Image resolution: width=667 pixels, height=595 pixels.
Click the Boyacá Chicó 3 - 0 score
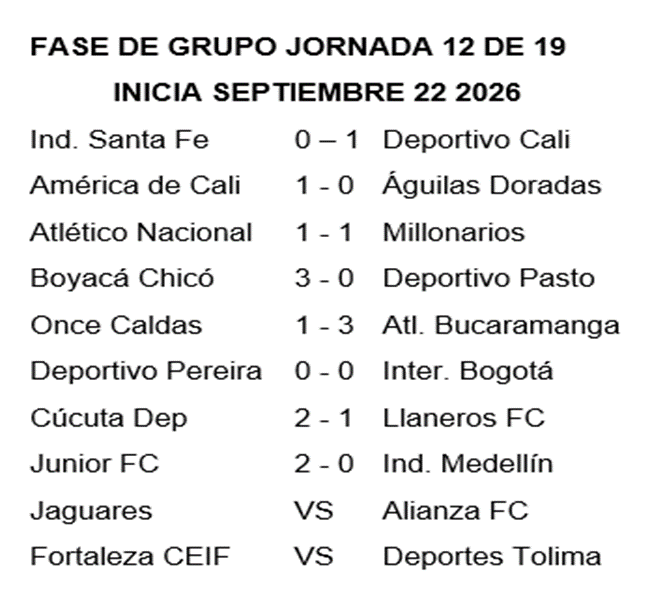point(324,279)
